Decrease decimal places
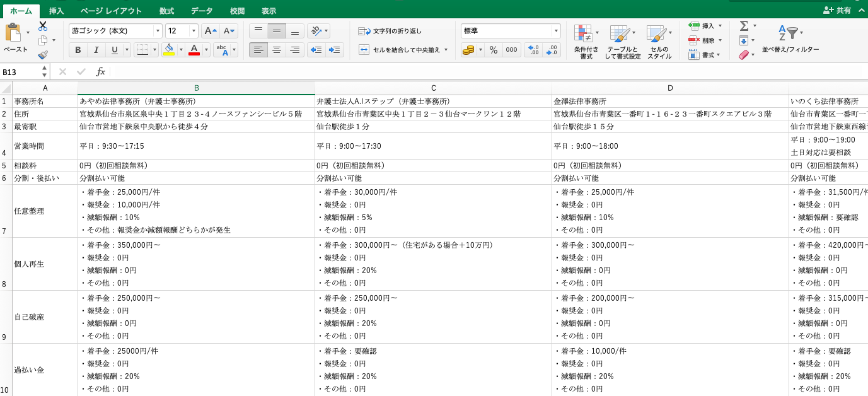The height and width of the screenshot is (396, 868). [x=552, y=50]
